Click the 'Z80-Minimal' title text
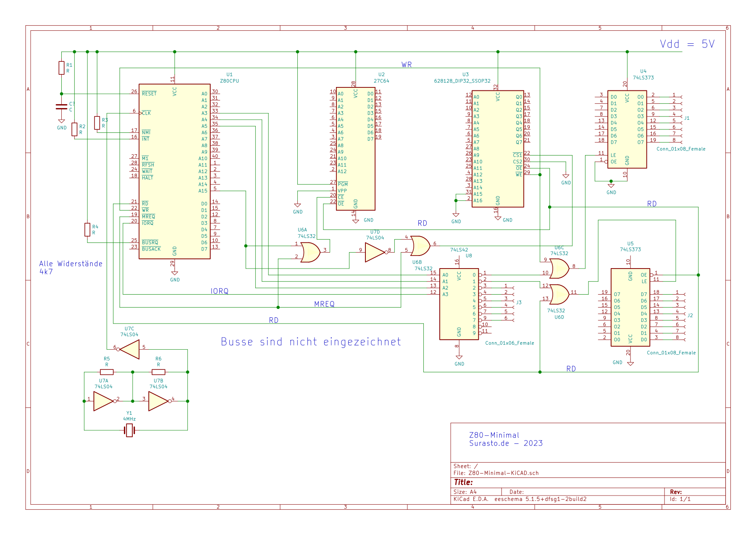Viewport: 756px width, 535px height. tap(494, 435)
